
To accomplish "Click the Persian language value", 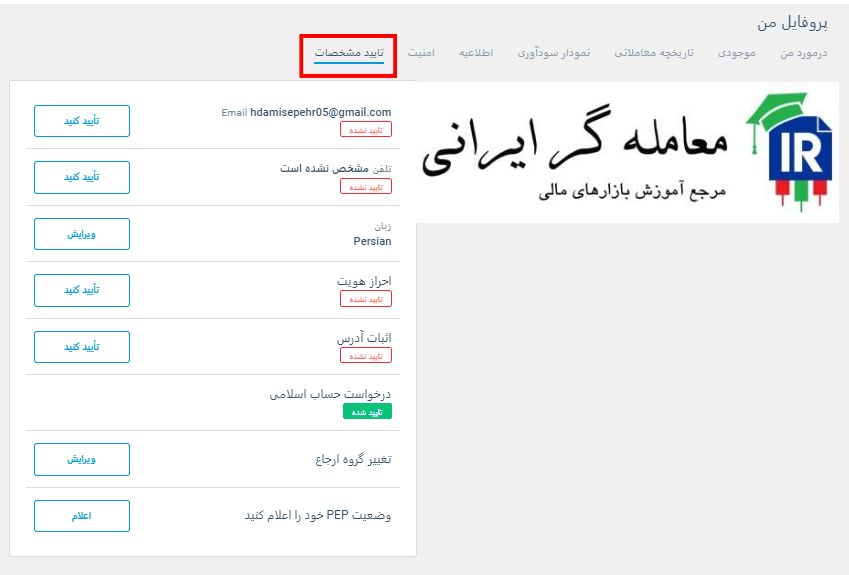I will coord(372,241).
